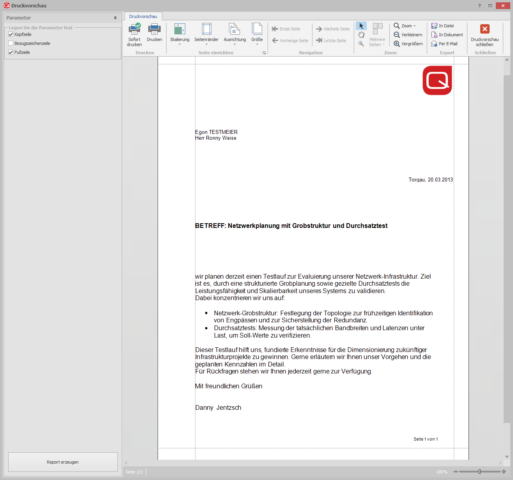Open the Zoom dropdown in the ribbon
Viewport: 513px width, 480px height.
(405, 26)
